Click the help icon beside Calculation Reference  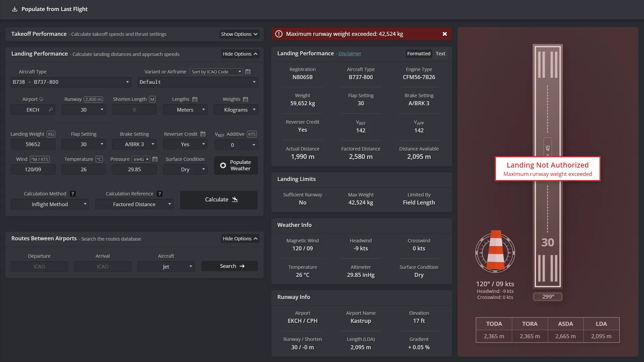tap(159, 194)
